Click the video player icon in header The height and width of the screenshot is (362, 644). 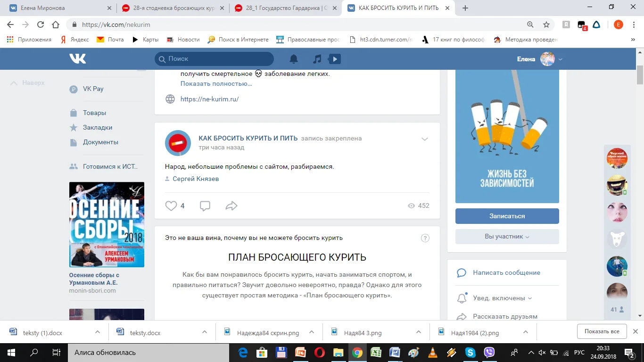[334, 59]
